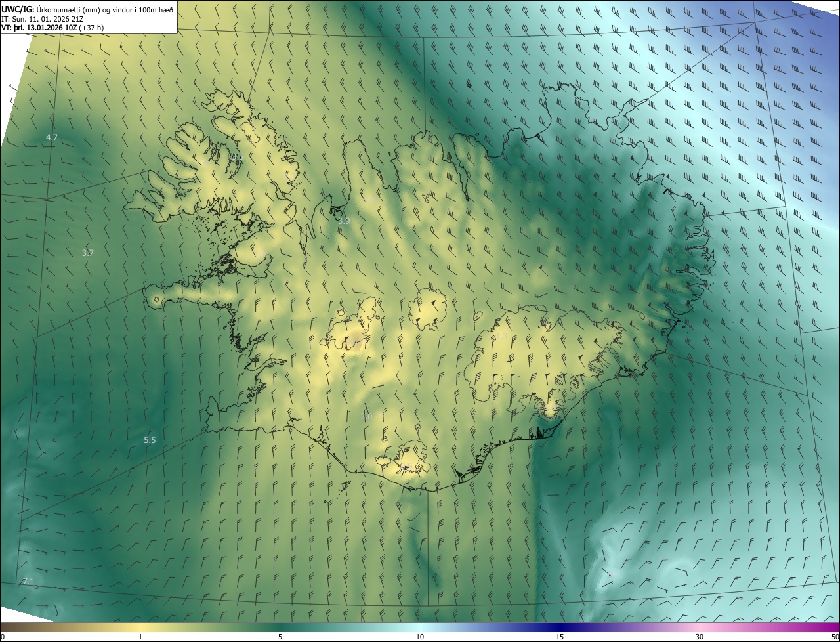Screen dimensions: 840x642
Task: Click the map value 7.1
Action: click(x=28, y=581)
